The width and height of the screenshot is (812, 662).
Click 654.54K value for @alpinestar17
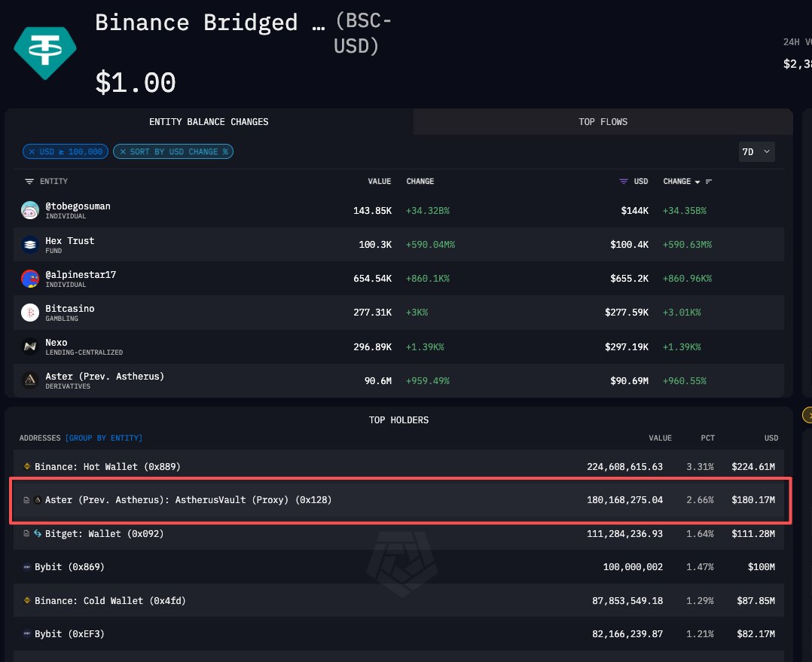372,279
